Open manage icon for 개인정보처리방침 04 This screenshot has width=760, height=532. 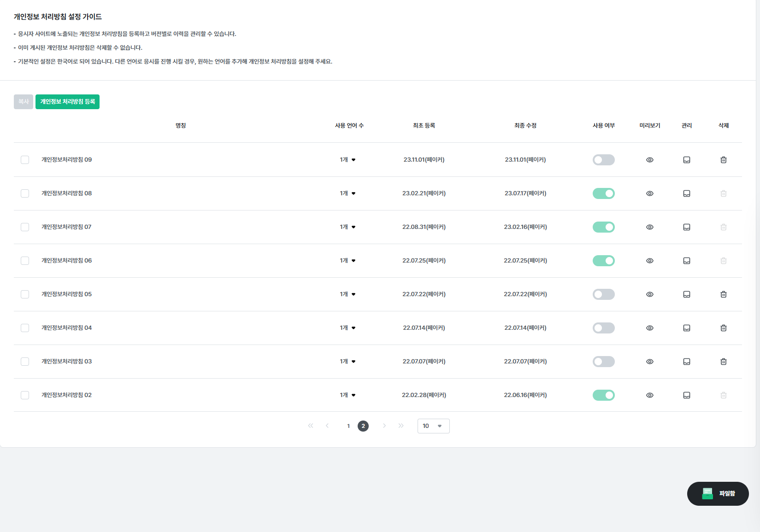coord(686,328)
